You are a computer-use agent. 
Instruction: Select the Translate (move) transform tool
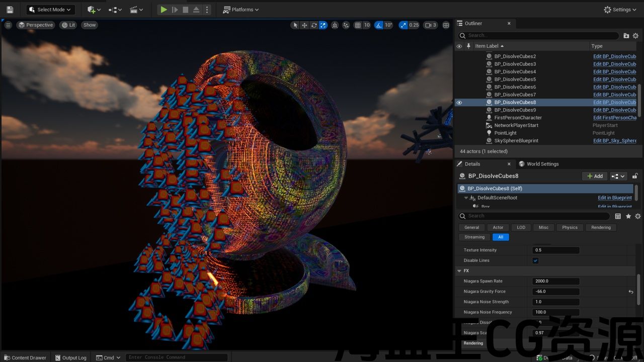[x=304, y=25]
